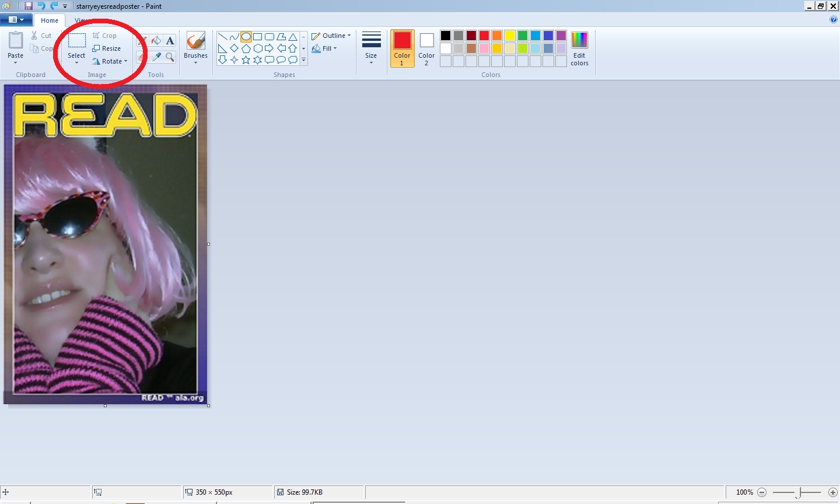Click the canvas bottom-right corner resize handle
840x504 pixels.
tap(209, 405)
